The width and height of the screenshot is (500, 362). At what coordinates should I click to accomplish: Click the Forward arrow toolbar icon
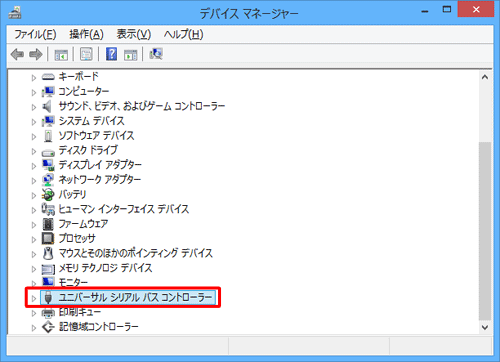36,54
